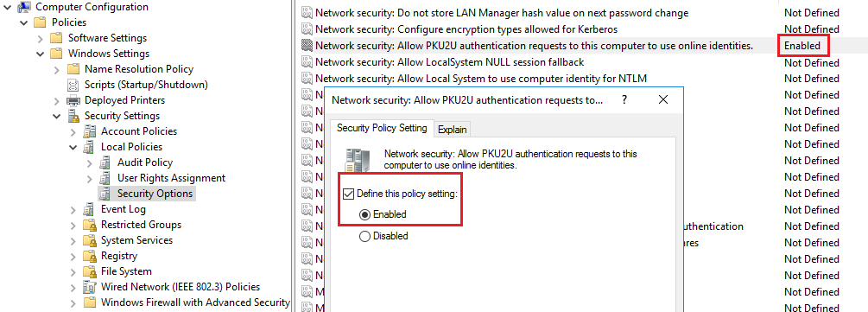This screenshot has height=312, width=868.
Task: Select the Enabled radio button
Action: click(364, 214)
